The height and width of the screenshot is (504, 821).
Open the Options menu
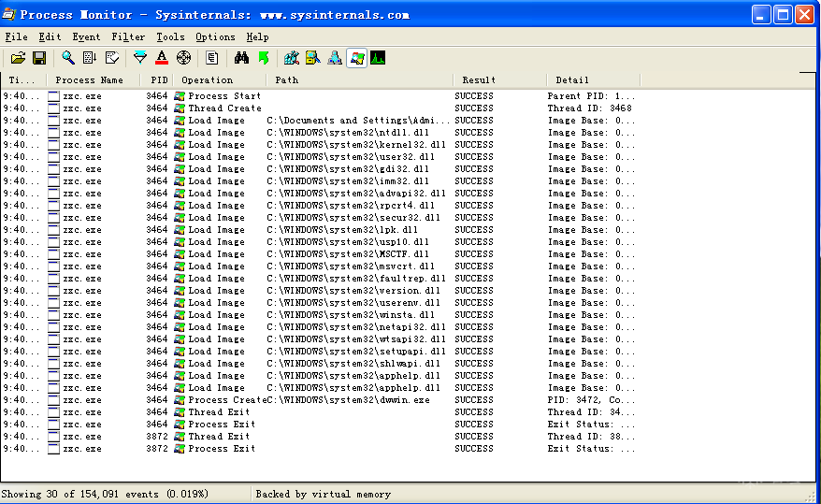pyautogui.click(x=215, y=37)
